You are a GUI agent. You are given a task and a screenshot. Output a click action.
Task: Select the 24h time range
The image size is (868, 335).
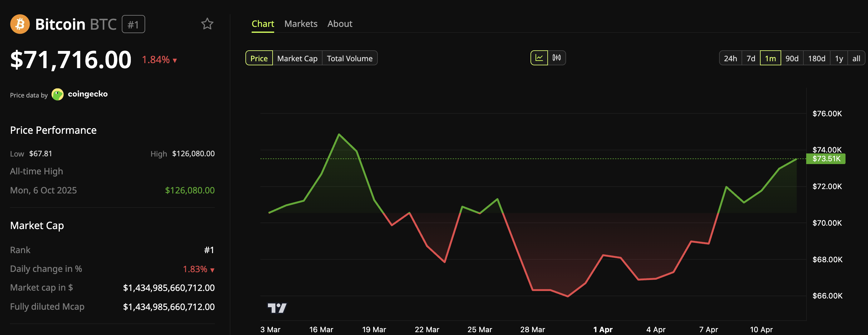tap(730, 58)
